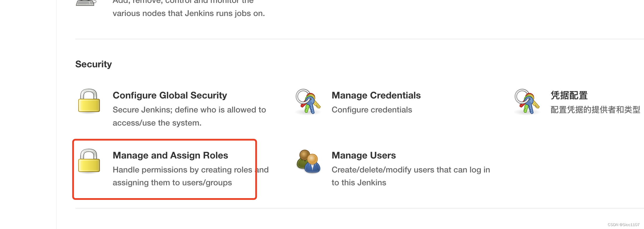Open the Manage Credentials page

coord(376,95)
